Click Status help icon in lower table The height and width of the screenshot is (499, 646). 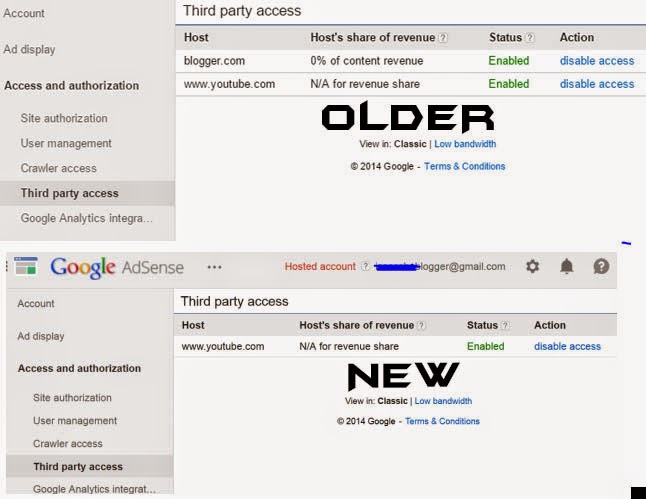[x=505, y=326]
